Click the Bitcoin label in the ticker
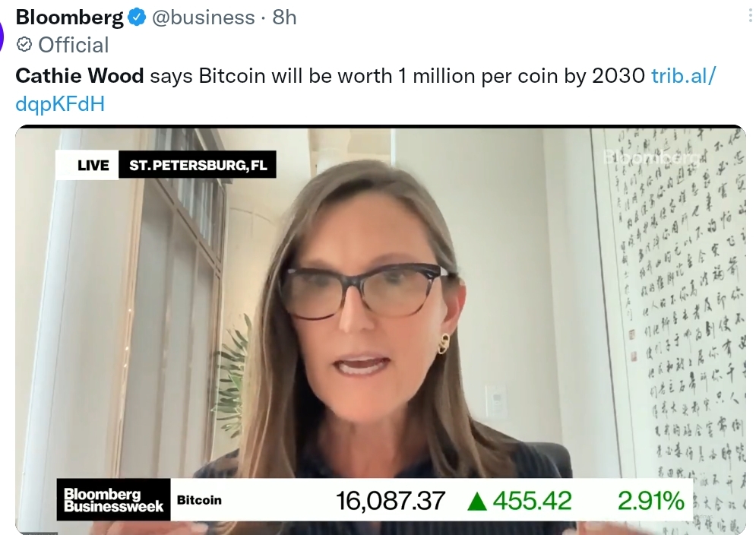The height and width of the screenshot is (535, 756). pos(199,500)
